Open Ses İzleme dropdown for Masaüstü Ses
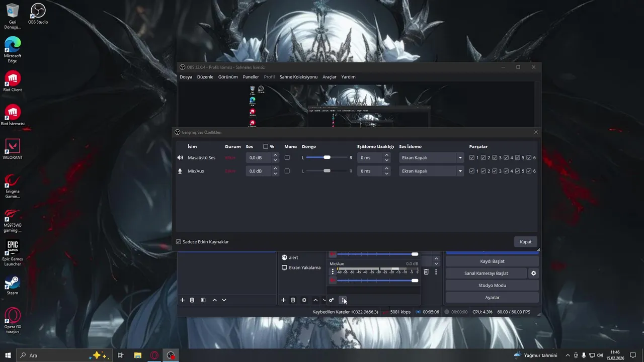This screenshot has height=362, width=644. coord(431,157)
